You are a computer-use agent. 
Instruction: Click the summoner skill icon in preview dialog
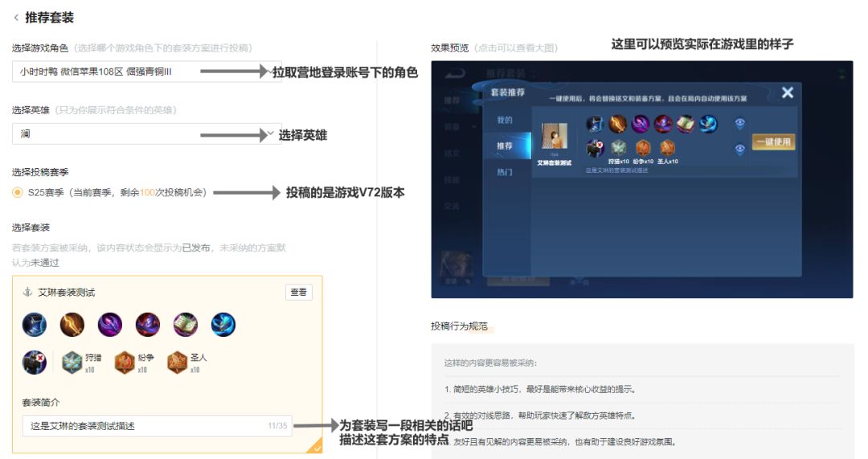click(595, 148)
